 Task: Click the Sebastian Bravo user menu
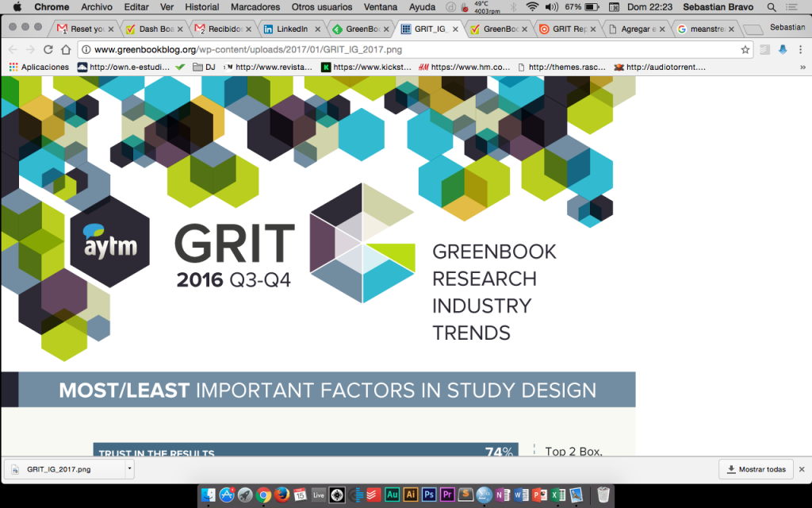click(x=718, y=7)
